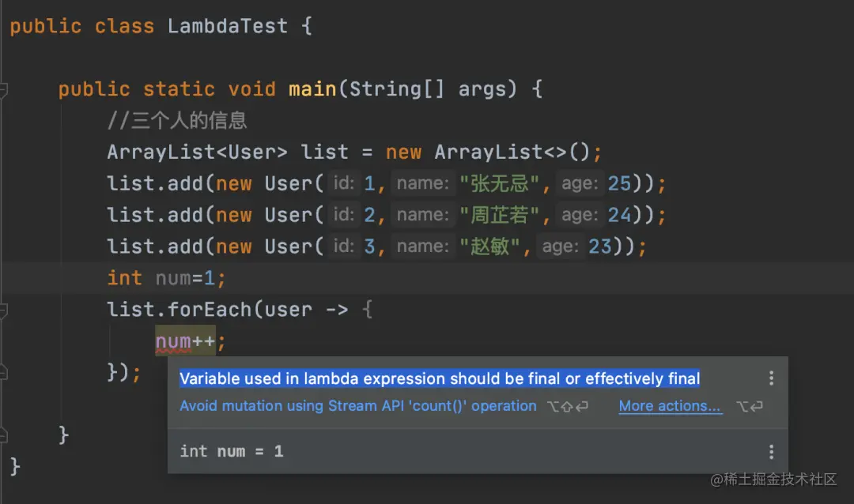Click the 'int num=1;' declaration line in the editor

coord(166,278)
